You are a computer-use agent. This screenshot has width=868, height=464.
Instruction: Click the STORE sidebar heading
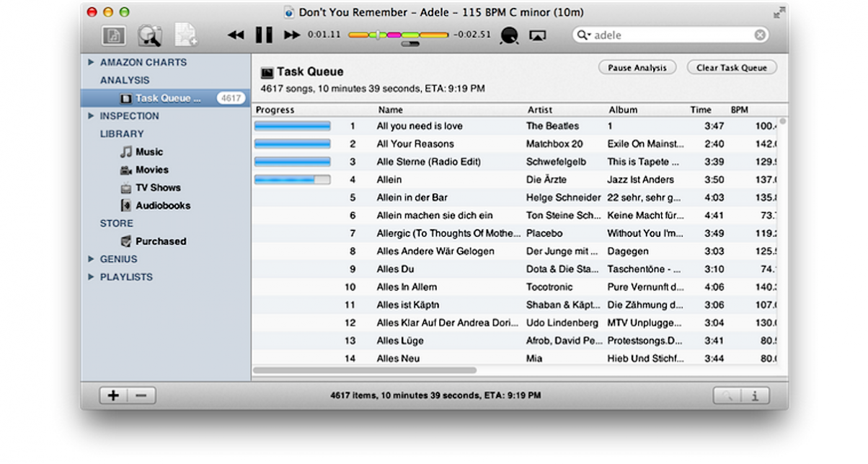pos(117,224)
